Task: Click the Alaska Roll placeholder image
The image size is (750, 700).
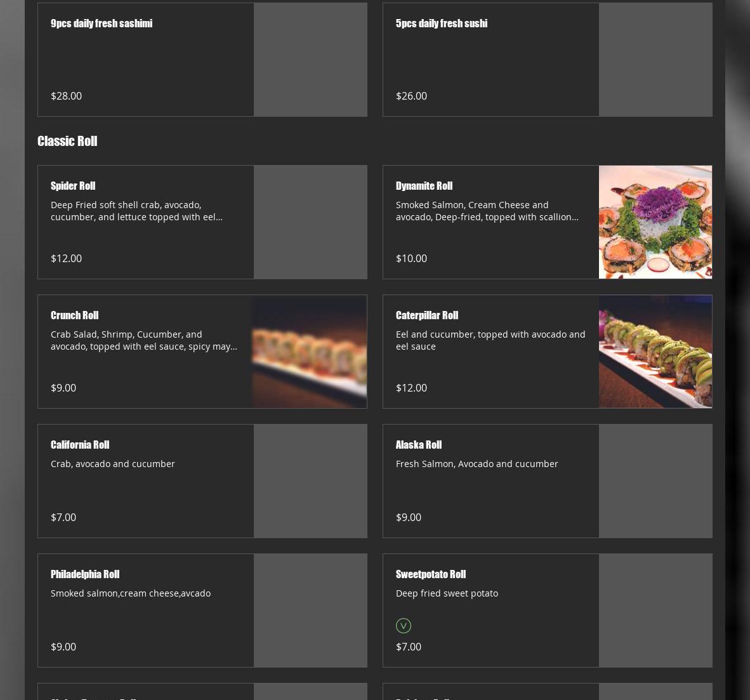Action: (x=655, y=481)
